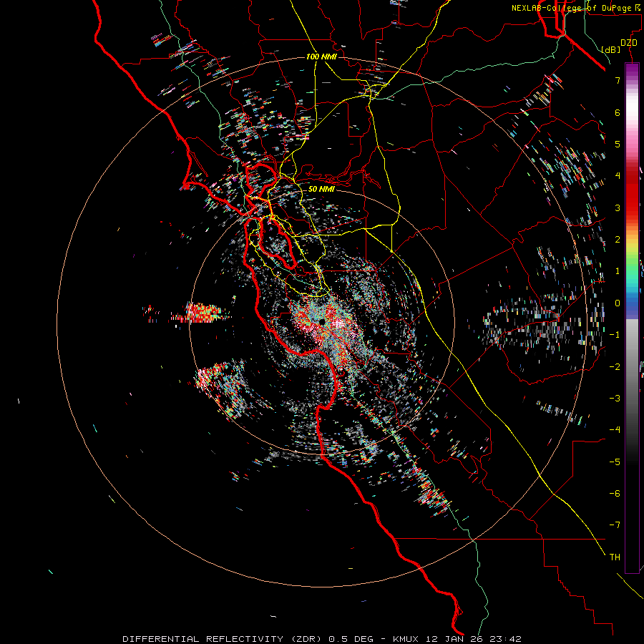This screenshot has width=644, height=644.
Task: Click the "7" tick label on the scale
Action: pyautogui.click(x=618, y=80)
